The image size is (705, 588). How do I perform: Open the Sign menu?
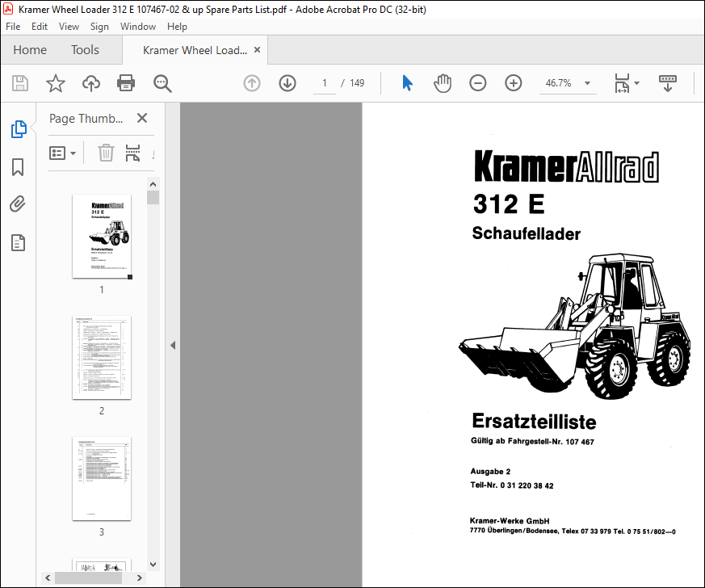99,27
